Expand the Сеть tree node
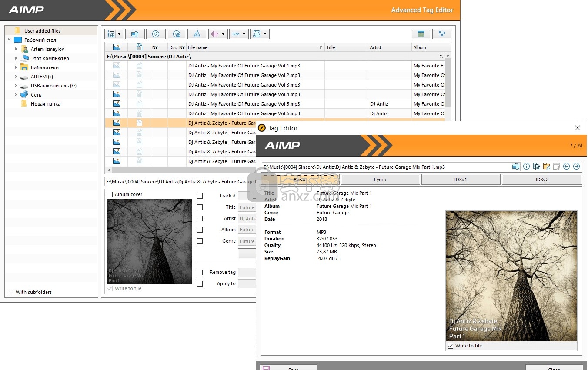Viewport: 588px width, 370px height. click(x=16, y=94)
